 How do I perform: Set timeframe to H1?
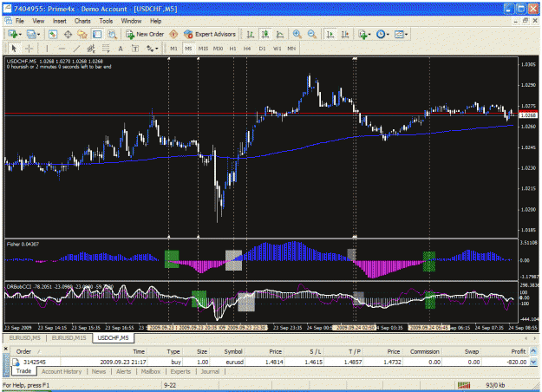pos(232,49)
